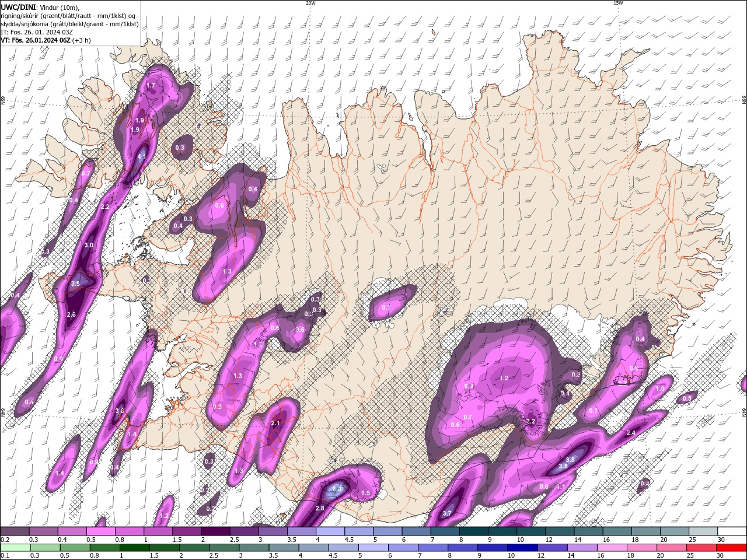
Task: Click the 20W longitude label
Action: tap(310, 3)
